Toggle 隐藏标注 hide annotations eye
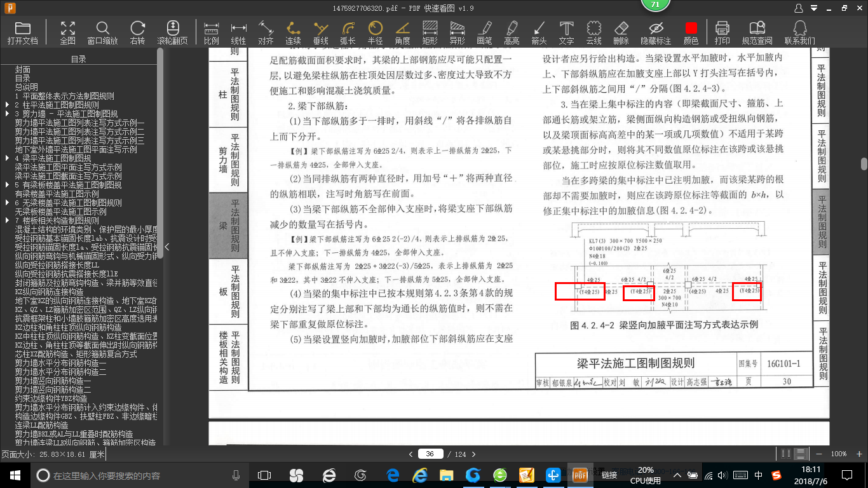868x488 pixels. tap(656, 32)
